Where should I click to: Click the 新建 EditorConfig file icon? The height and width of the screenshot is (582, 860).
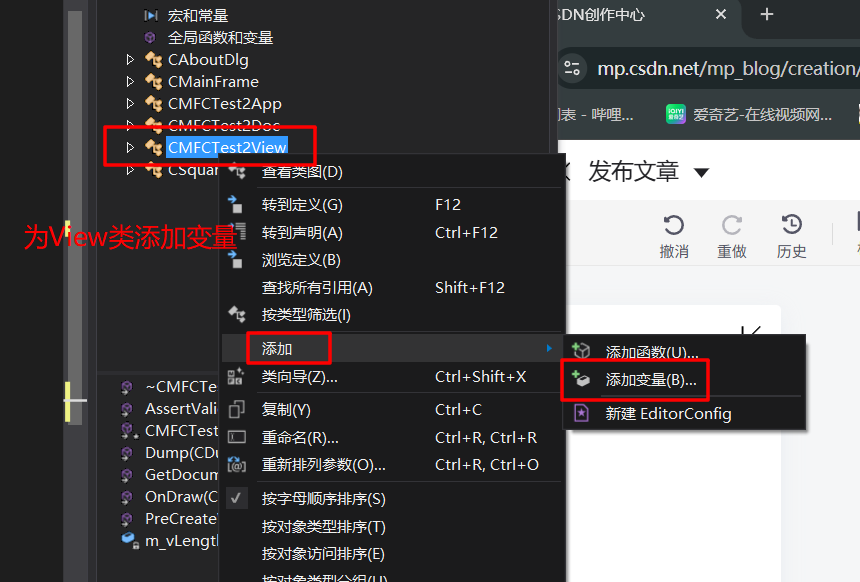coord(581,413)
